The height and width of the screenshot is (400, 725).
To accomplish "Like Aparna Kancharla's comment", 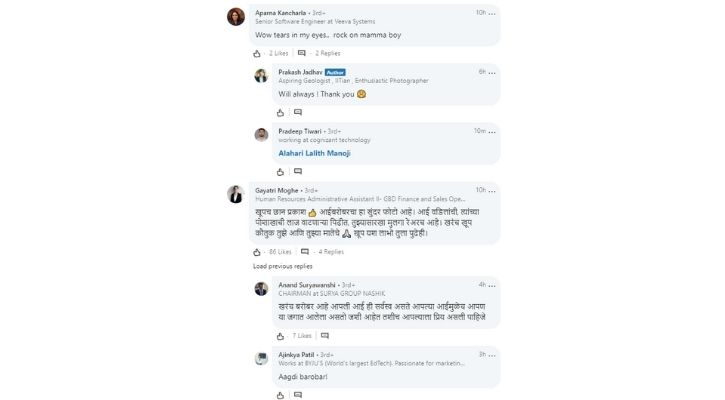I will tap(257, 53).
